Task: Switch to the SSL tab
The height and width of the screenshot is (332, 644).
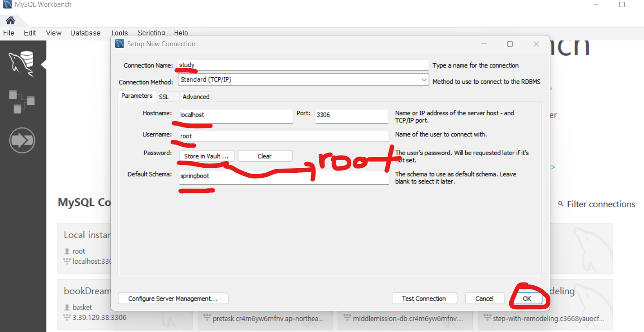Action: [164, 96]
